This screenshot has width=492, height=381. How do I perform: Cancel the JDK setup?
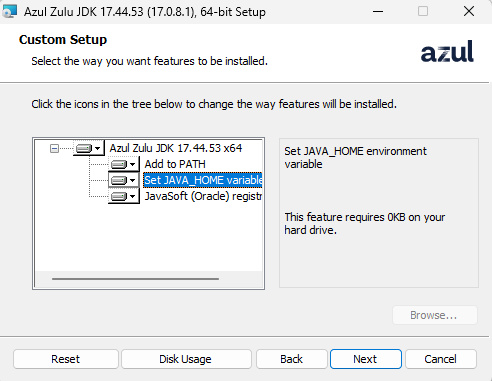441,359
